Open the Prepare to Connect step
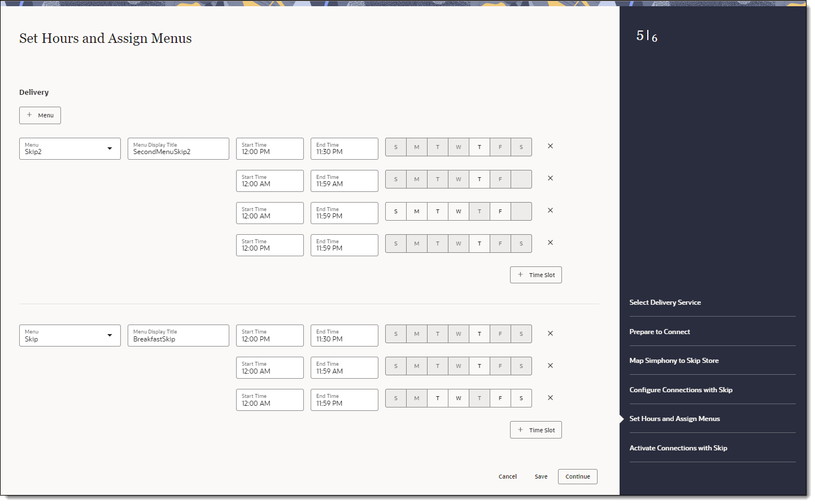Image resolution: width=815 pixels, height=504 pixels. [660, 332]
